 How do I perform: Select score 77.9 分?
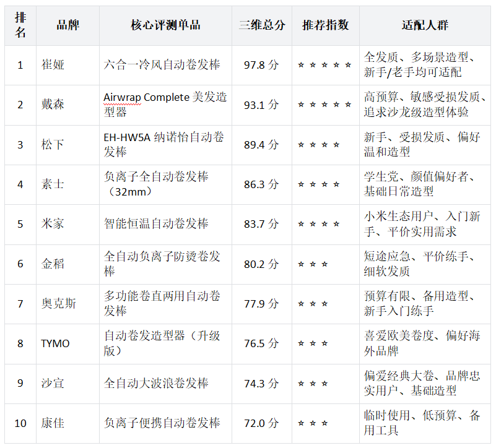click(x=262, y=304)
